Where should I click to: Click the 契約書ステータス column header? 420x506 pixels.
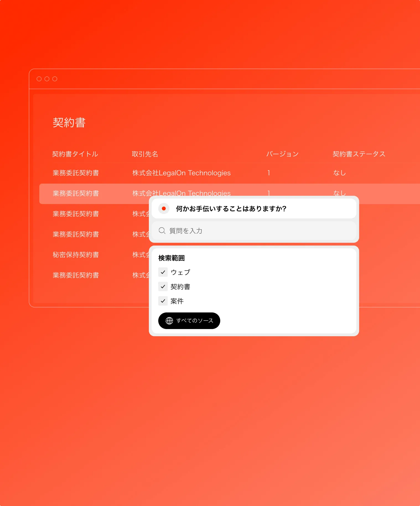(x=359, y=154)
